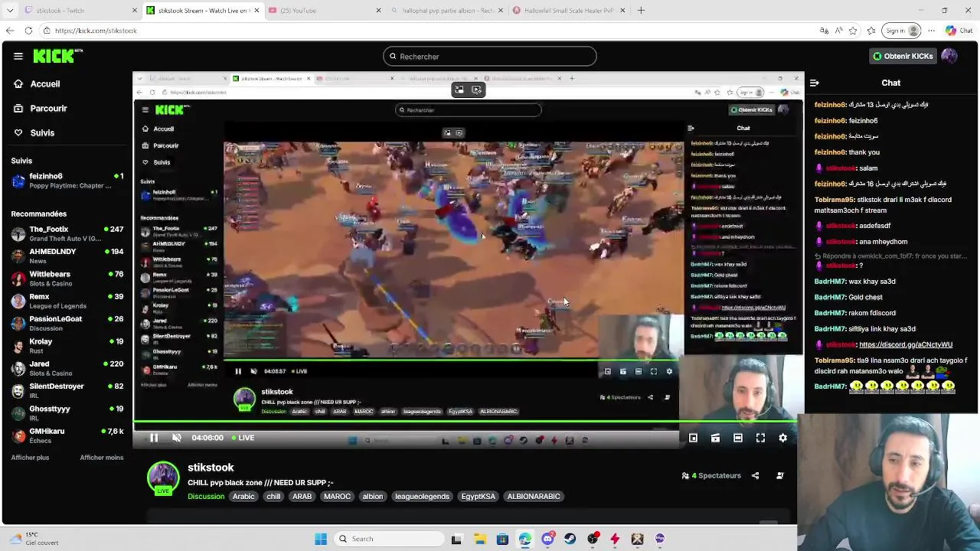This screenshot has height=551, width=980.
Task: Open recommended channel PassionLeGoat
Action: coord(67,324)
